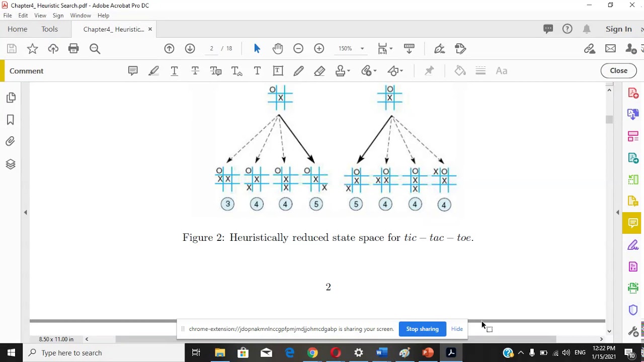Click Sign In link
Image resolution: width=644 pixels, height=362 pixels.
(x=618, y=29)
